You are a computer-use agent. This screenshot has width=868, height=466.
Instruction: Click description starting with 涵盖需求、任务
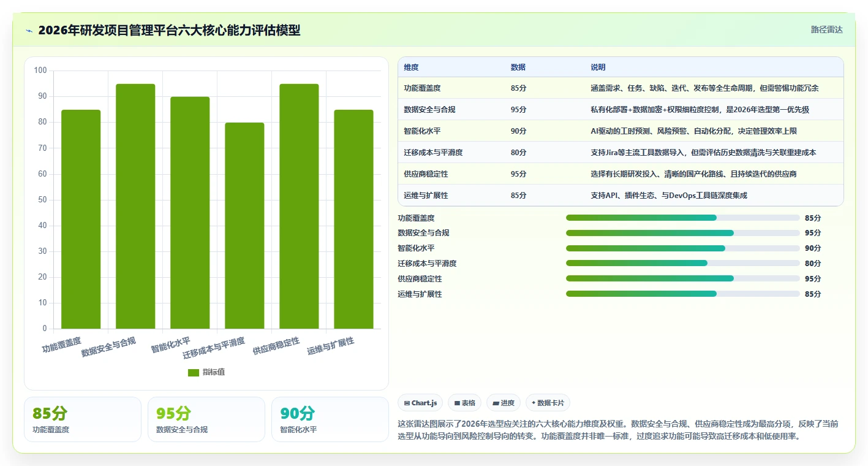[704, 88]
